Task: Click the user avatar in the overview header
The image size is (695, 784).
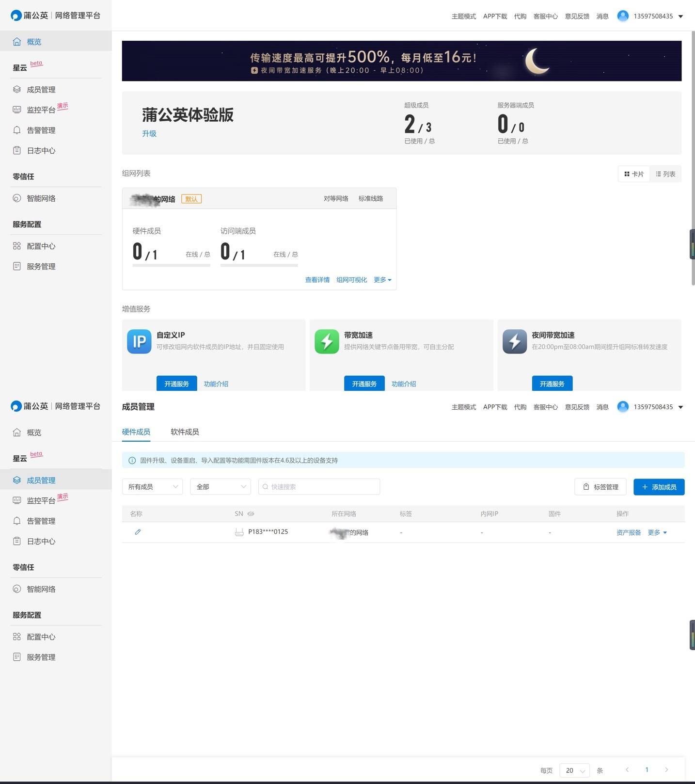Action: click(x=623, y=16)
